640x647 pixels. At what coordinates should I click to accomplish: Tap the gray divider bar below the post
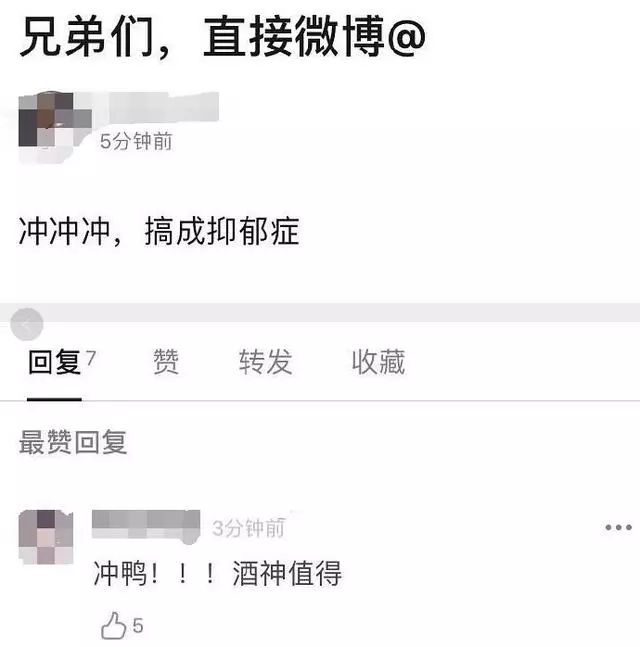(x=320, y=312)
